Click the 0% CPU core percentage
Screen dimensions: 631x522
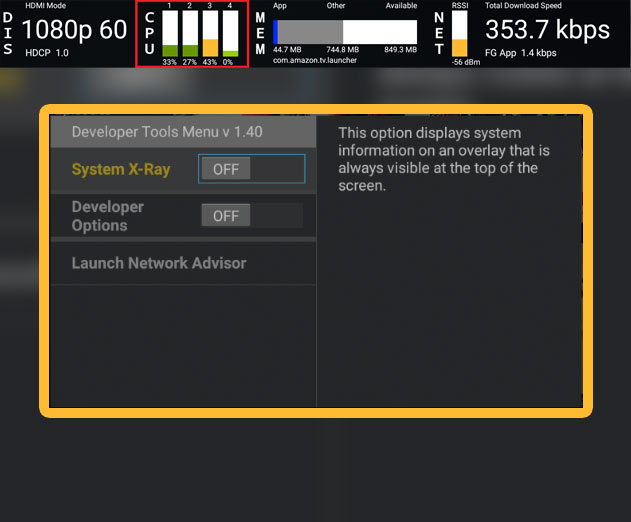(228, 62)
